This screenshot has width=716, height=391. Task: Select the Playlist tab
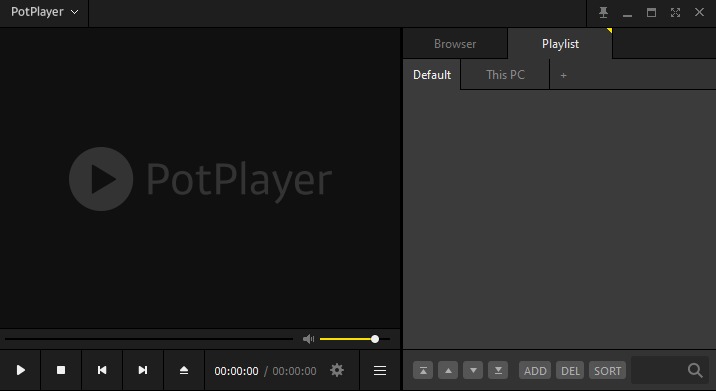560,44
